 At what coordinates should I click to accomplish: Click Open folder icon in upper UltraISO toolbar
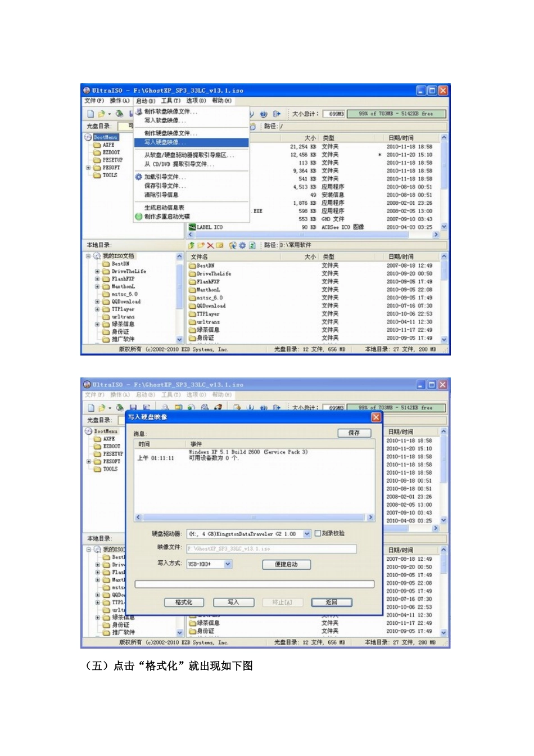[x=101, y=114]
